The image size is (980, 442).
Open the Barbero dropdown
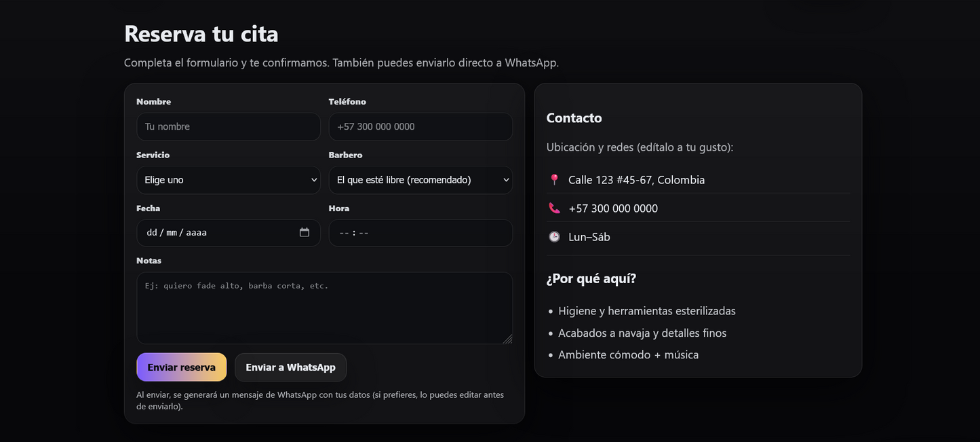pyautogui.click(x=420, y=179)
